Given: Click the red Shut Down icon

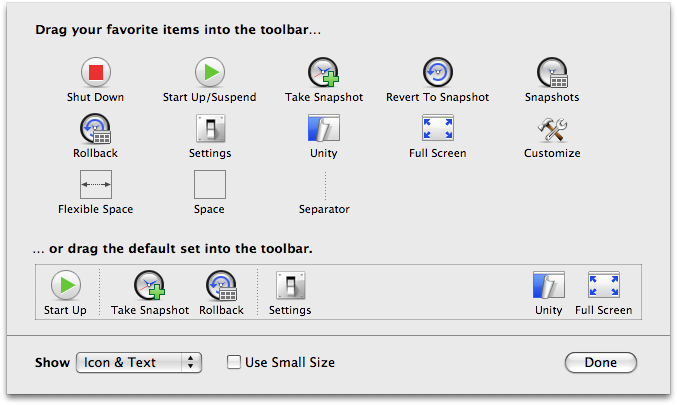Looking at the screenshot, I should click(x=95, y=72).
